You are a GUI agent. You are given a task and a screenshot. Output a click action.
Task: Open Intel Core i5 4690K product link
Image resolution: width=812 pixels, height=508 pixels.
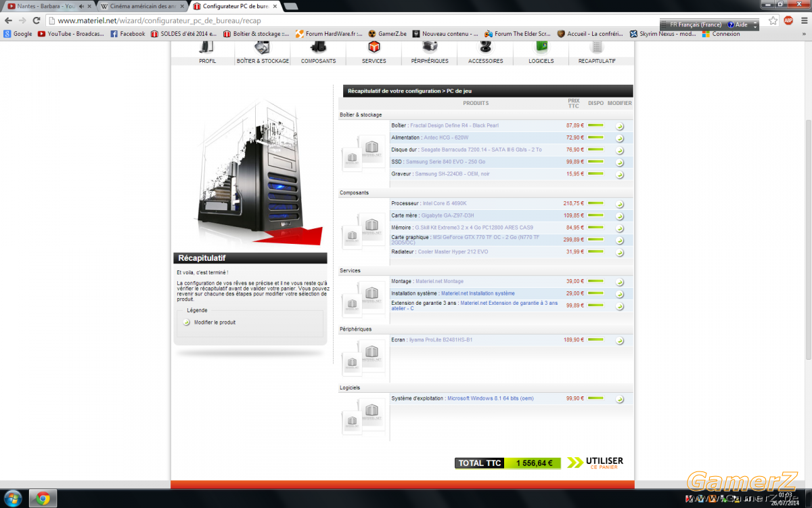pyautogui.click(x=444, y=203)
